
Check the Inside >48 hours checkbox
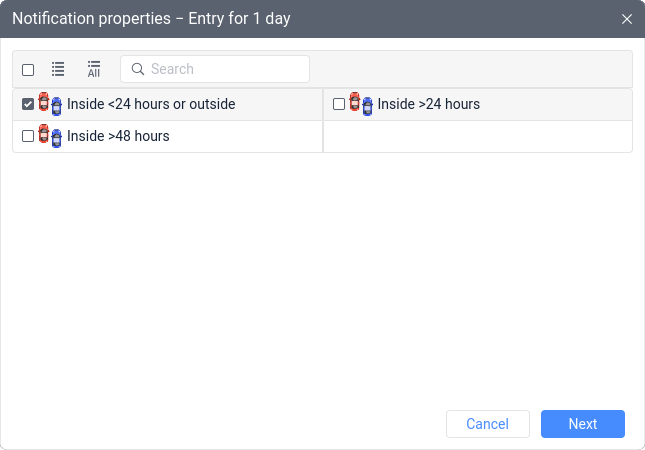pyautogui.click(x=28, y=136)
